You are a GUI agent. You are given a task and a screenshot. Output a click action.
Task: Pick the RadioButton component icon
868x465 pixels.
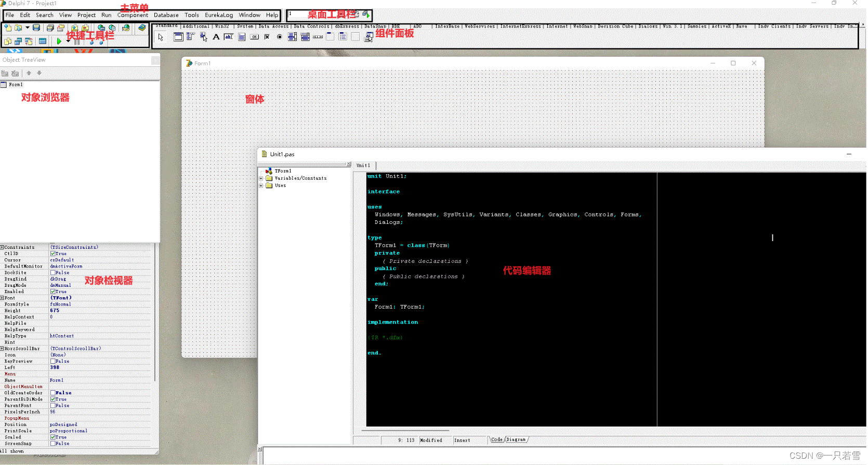coord(280,37)
